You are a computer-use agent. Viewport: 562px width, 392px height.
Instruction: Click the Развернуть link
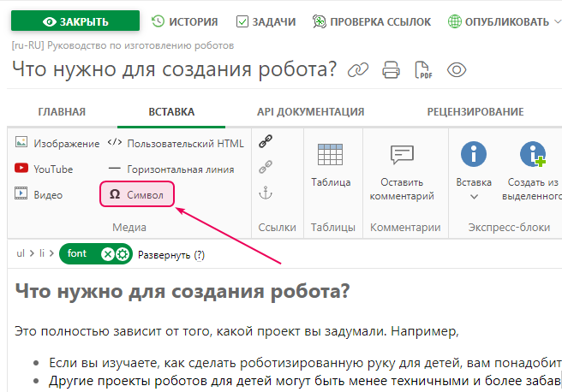164,255
